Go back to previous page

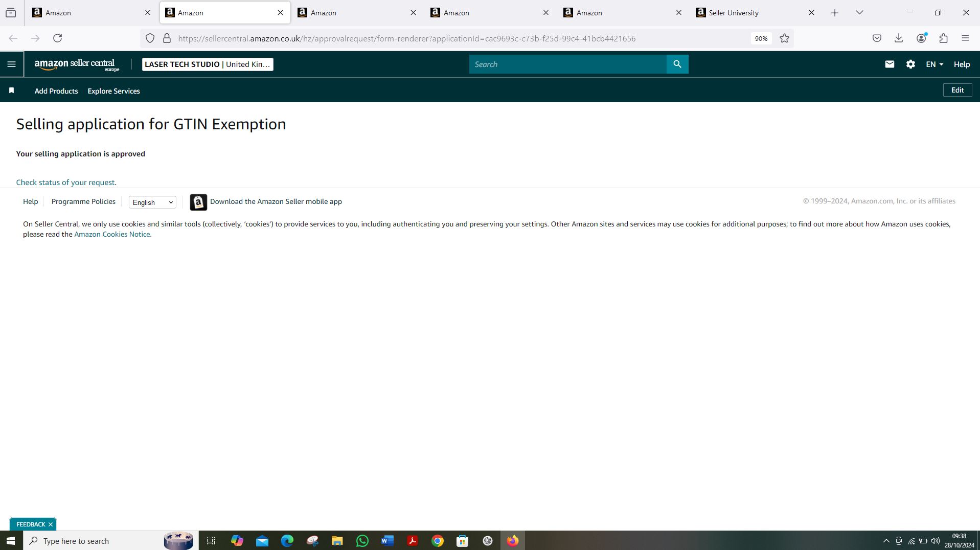coord(13,38)
